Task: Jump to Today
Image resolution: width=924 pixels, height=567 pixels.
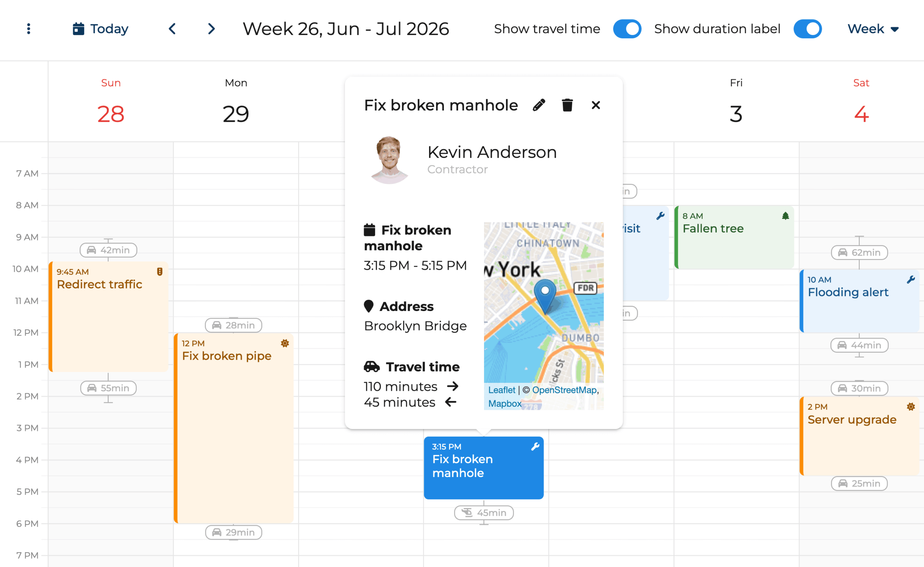Action: point(100,29)
